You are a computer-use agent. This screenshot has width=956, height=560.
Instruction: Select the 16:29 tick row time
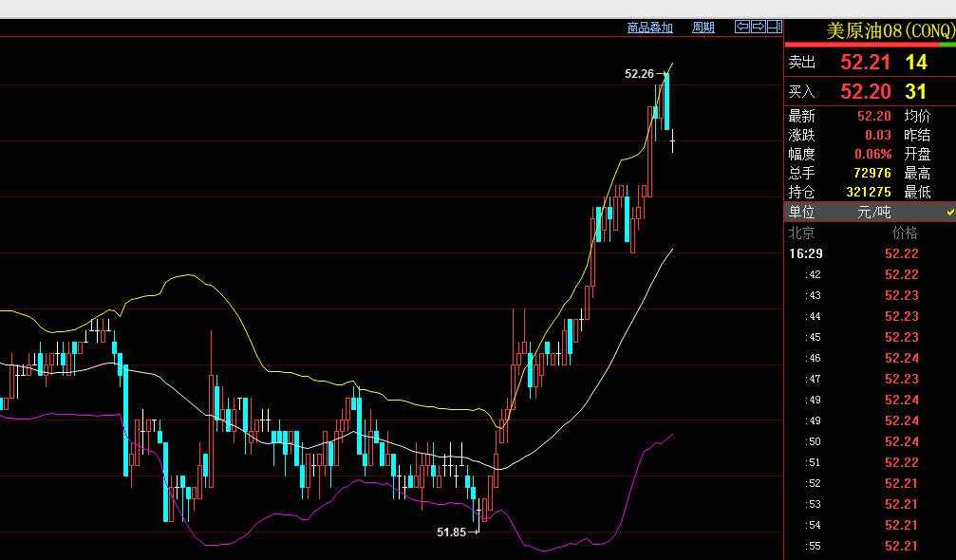point(805,253)
